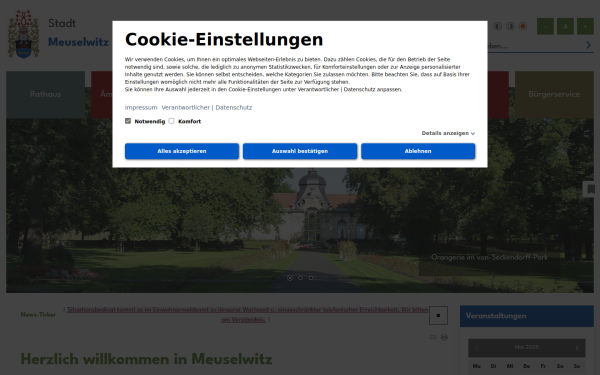
Task: Select the orange color mode icon
Action: click(523, 26)
